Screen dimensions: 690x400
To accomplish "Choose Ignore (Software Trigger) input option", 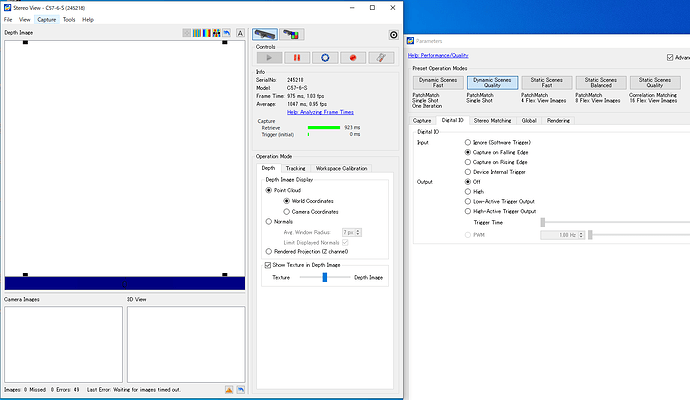I will (x=468, y=143).
